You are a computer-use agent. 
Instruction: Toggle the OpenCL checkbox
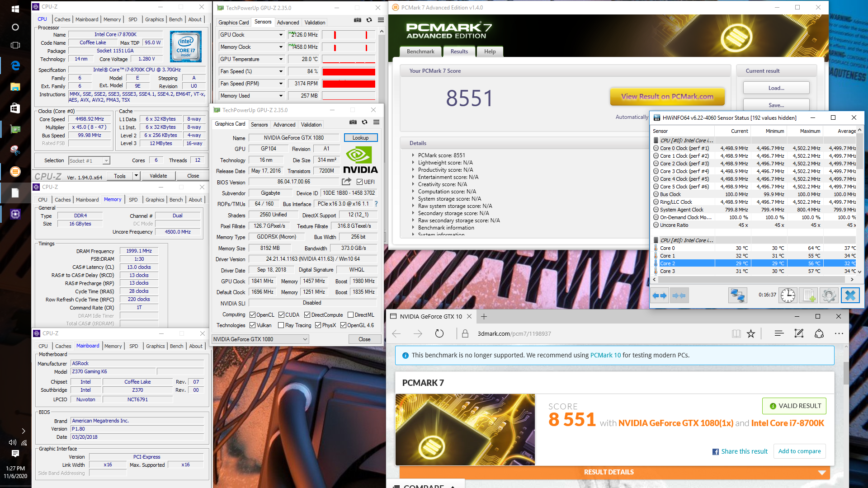tap(253, 315)
